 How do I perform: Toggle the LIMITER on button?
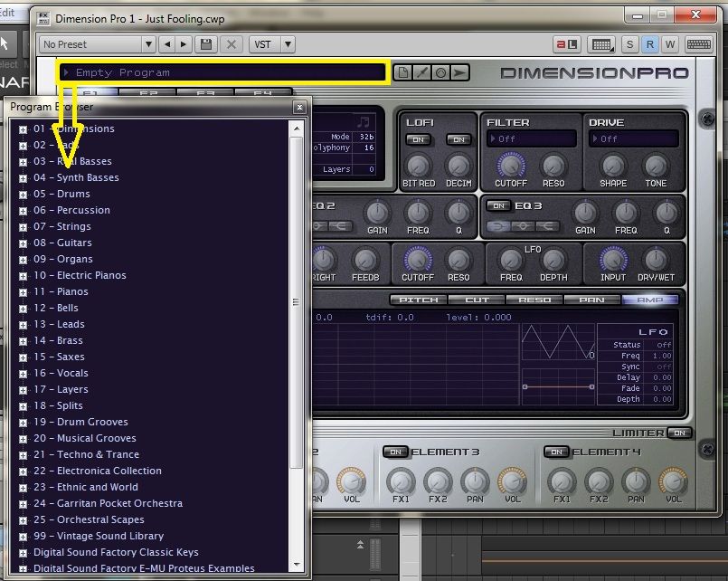click(x=679, y=433)
